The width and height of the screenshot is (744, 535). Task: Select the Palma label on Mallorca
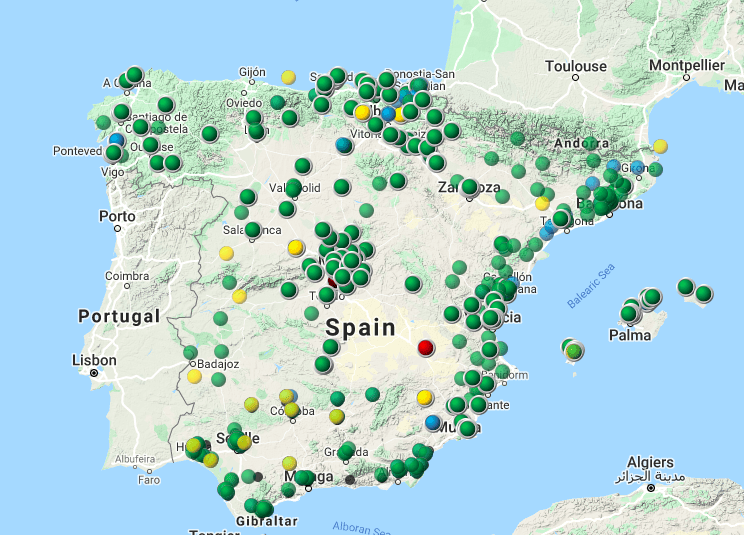pyautogui.click(x=630, y=335)
